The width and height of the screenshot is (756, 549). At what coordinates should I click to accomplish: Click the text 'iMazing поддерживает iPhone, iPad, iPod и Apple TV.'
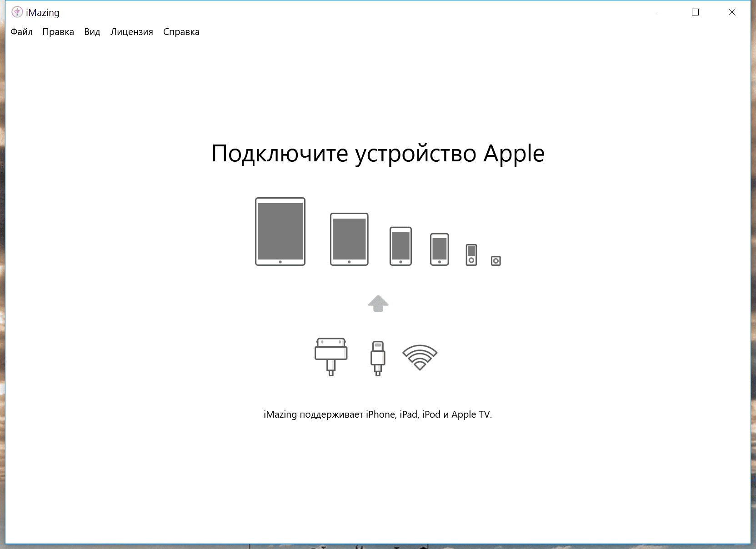[378, 414]
